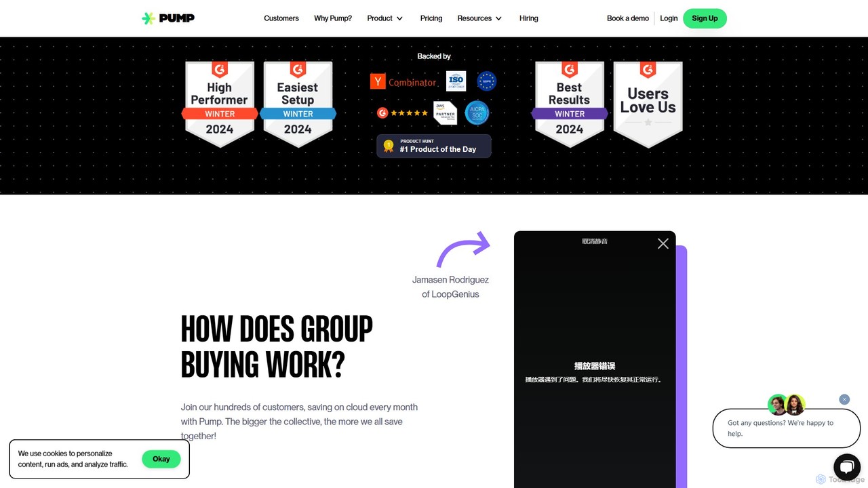The height and width of the screenshot is (488, 868).
Task: Open the G2 High Performer Winter 2024 badge
Action: pos(220,104)
